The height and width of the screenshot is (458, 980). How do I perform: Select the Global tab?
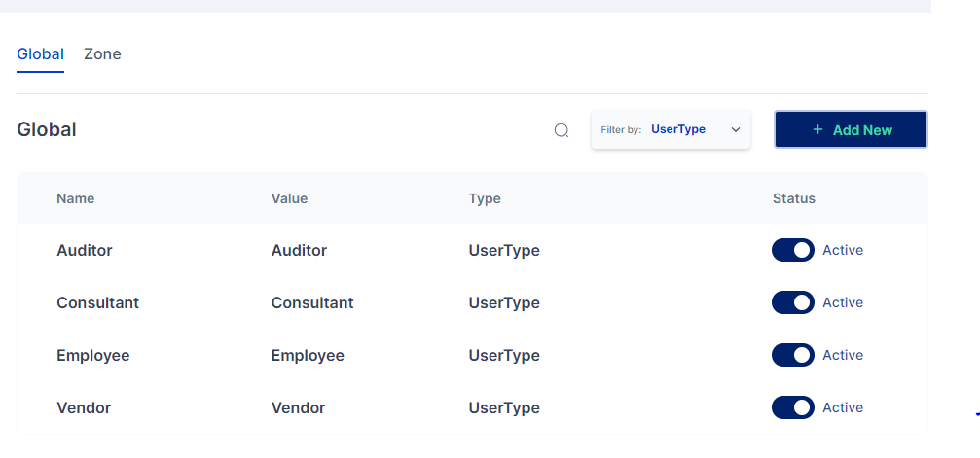(x=40, y=54)
